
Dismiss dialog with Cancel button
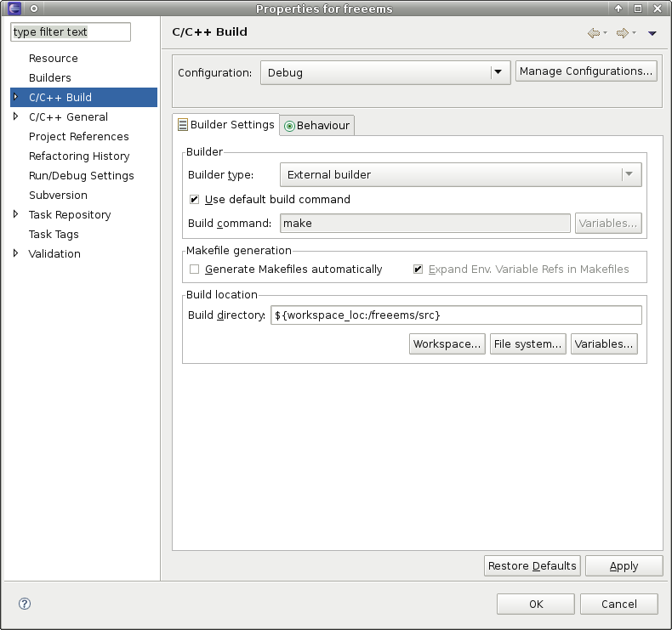(x=619, y=604)
